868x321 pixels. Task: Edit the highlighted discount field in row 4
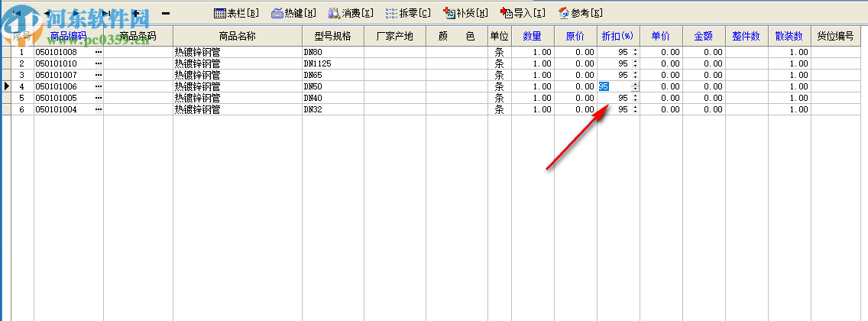tap(614, 86)
